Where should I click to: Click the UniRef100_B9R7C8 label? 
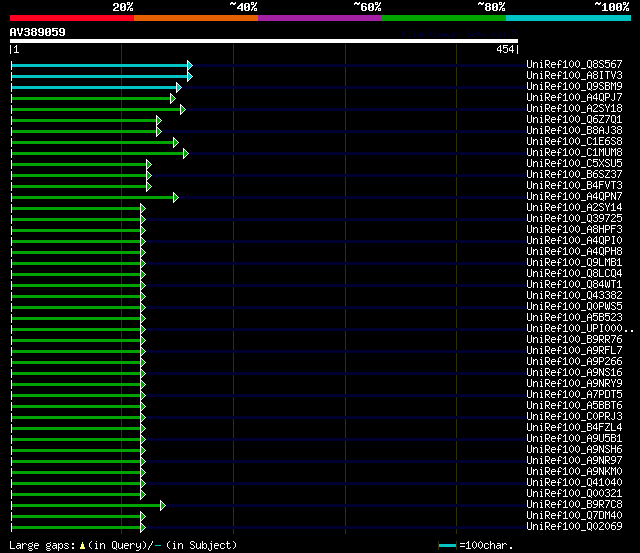click(x=574, y=505)
